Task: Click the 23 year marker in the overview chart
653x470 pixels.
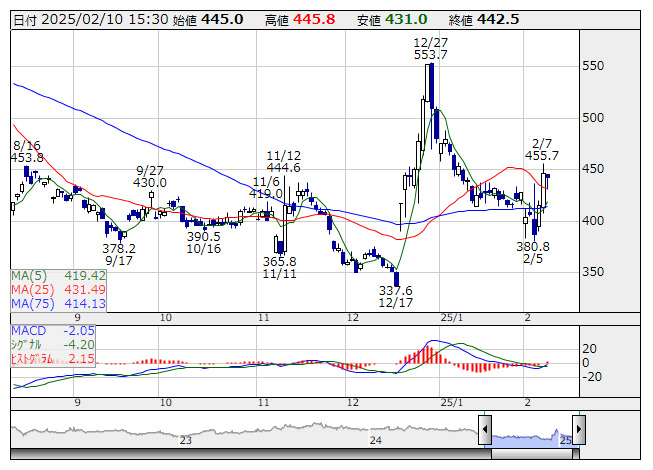Action: click(x=185, y=440)
